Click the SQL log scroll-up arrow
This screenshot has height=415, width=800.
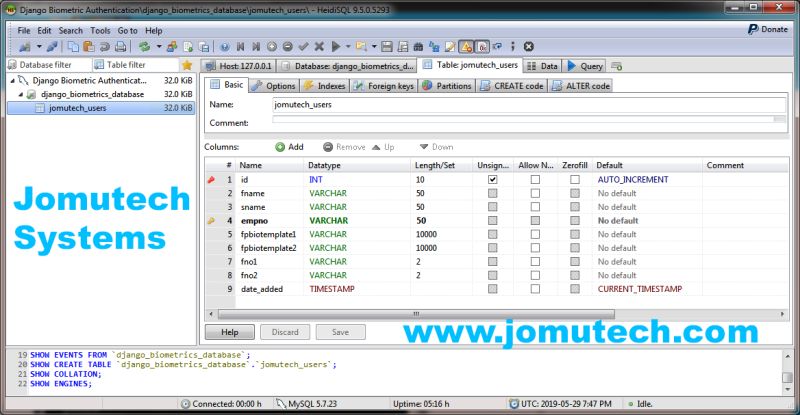787,356
